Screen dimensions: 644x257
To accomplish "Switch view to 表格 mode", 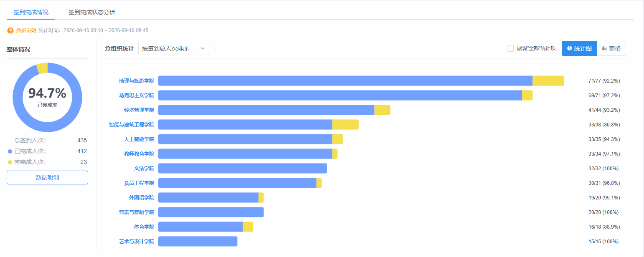I will pos(611,48).
